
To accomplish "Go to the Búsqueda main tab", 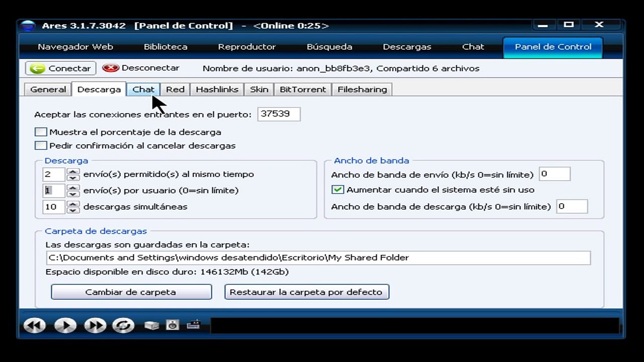I will (330, 47).
